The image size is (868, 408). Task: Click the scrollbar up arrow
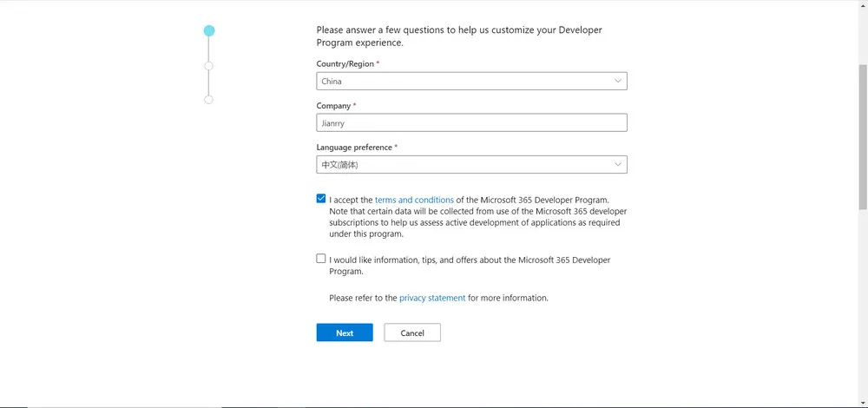[x=862, y=5]
